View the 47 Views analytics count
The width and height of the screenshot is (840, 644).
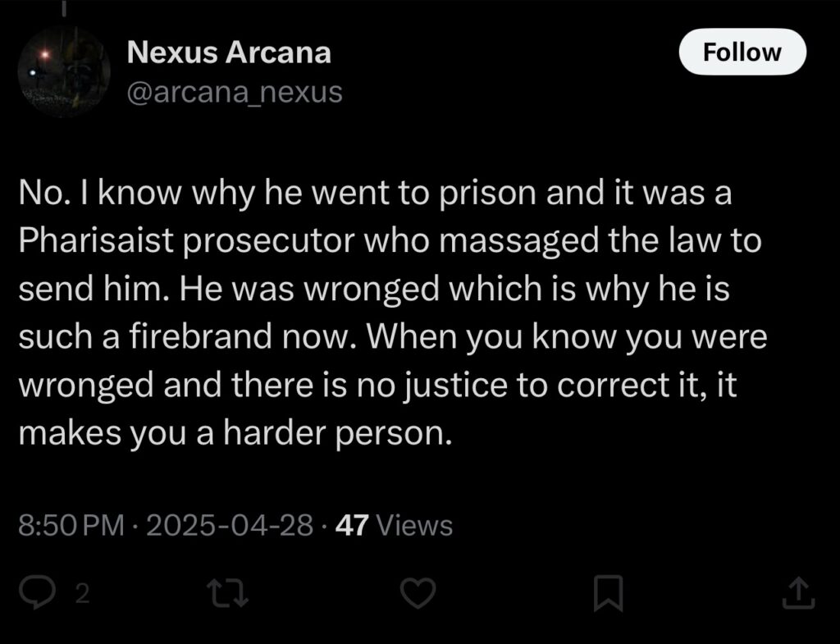394,524
